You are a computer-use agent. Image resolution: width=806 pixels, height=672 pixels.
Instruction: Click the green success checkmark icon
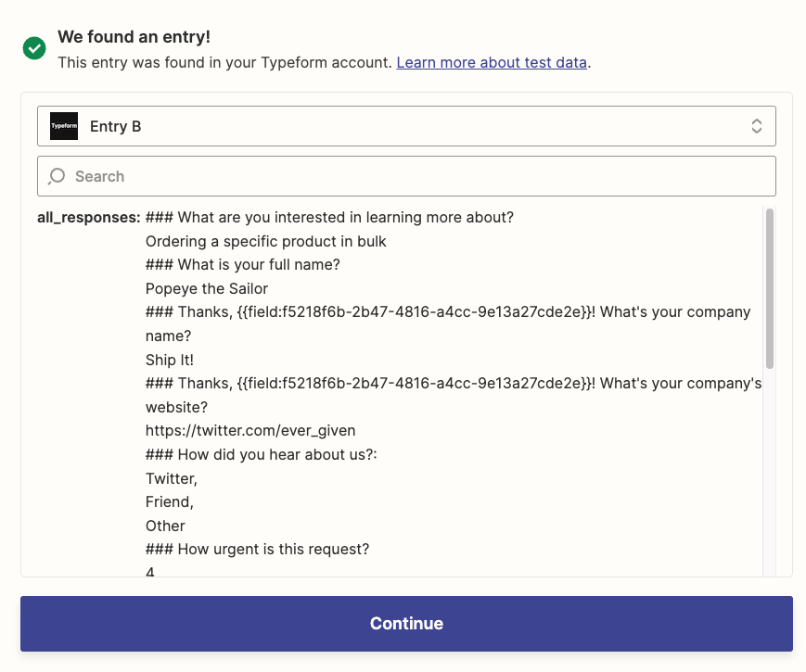coord(34,48)
